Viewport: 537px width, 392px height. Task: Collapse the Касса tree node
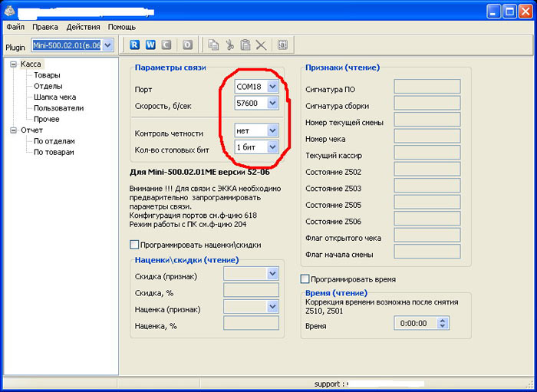[13, 64]
